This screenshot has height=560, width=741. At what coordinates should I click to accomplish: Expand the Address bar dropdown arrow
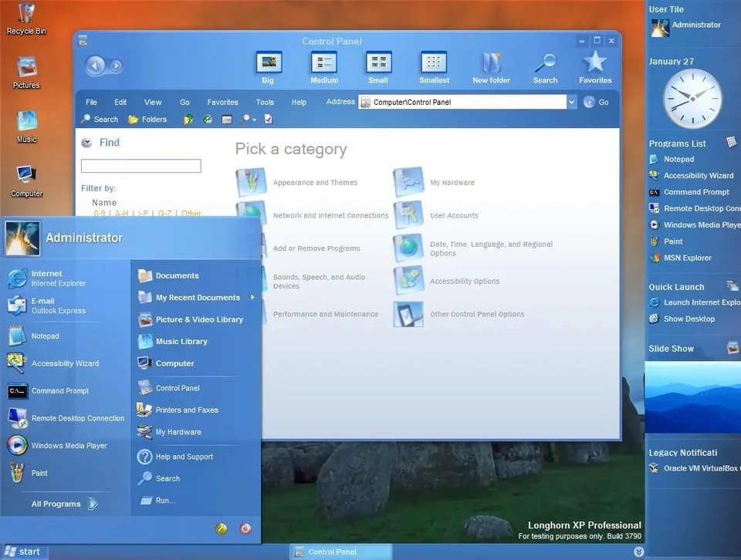coord(572,102)
